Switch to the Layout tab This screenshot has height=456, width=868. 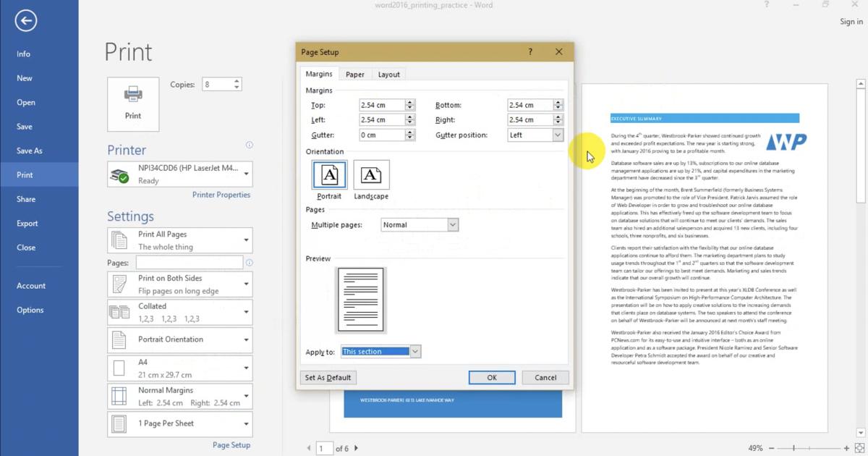pos(388,75)
